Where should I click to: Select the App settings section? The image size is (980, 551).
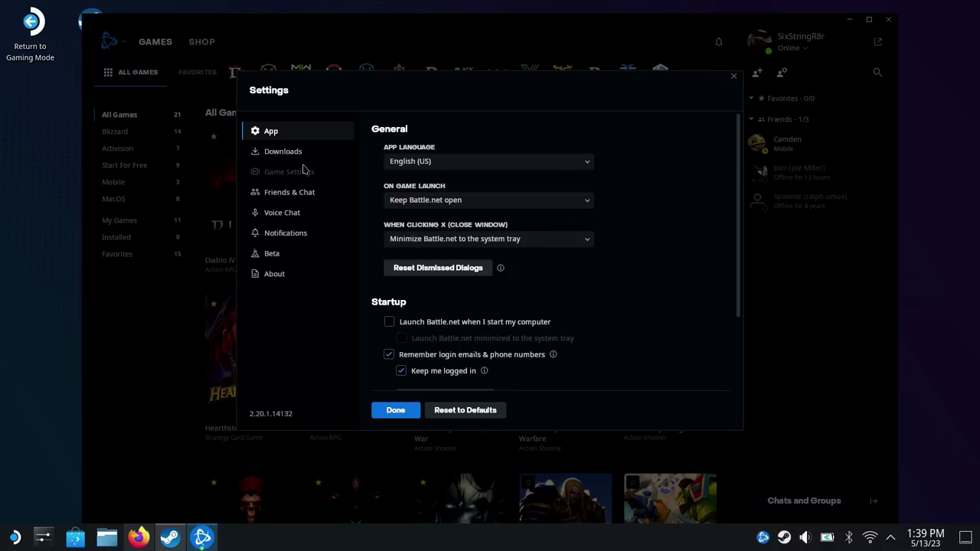pyautogui.click(x=298, y=131)
